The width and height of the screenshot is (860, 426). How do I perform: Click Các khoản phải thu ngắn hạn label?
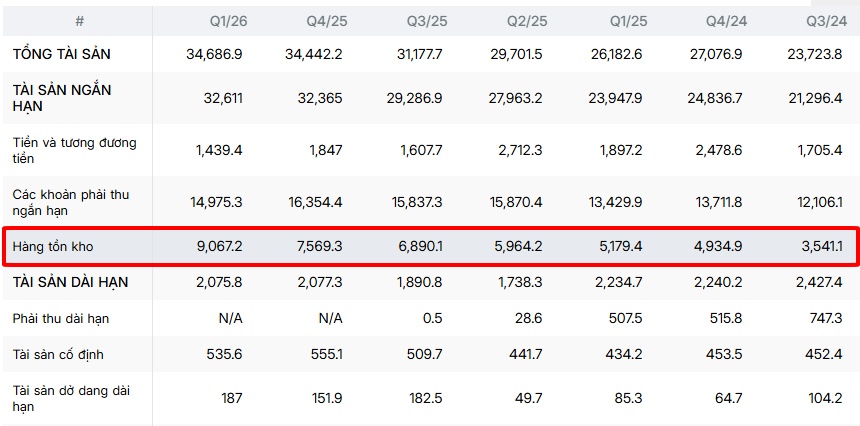tap(71, 202)
